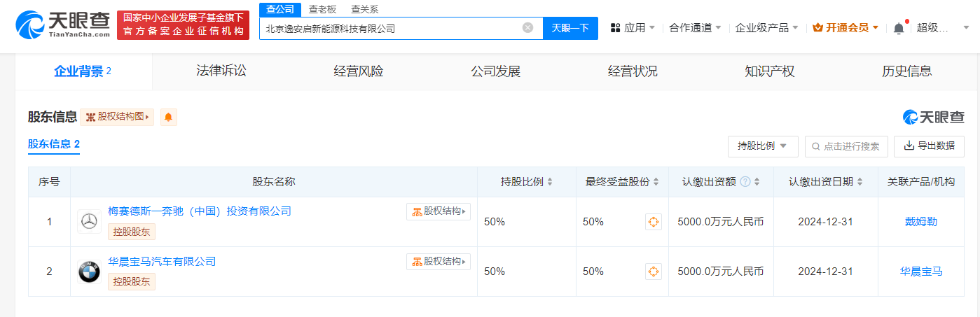This screenshot has height=317, width=980.
Task: Click the 5000.0万元人民币 value in row 1
Action: tap(721, 222)
